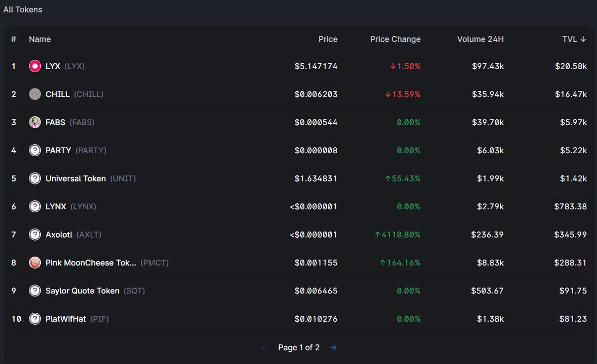Open the LYX (LYX) token row
Screen dimensions: 597x364
click(298, 66)
